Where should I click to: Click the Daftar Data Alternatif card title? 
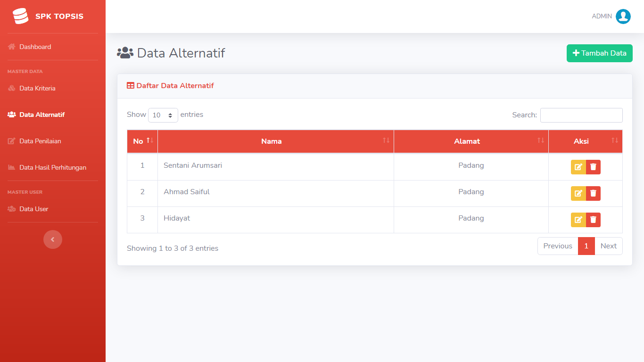coord(175,86)
